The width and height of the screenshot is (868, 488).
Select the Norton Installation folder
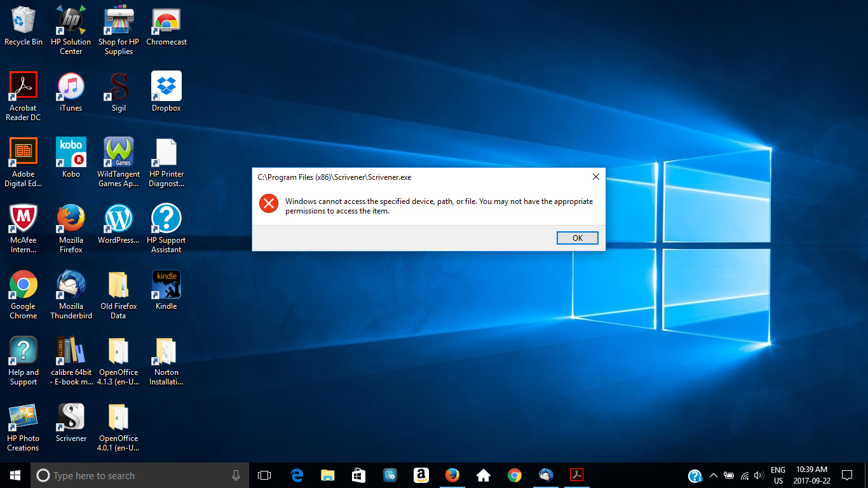point(166,361)
